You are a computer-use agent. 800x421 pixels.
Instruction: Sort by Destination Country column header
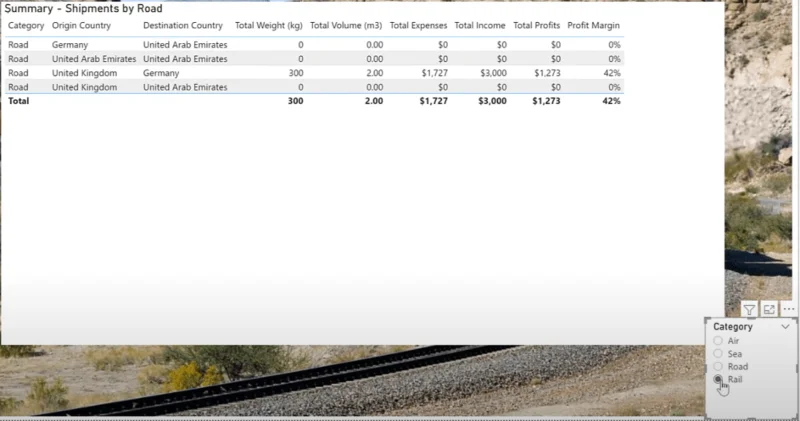click(183, 26)
